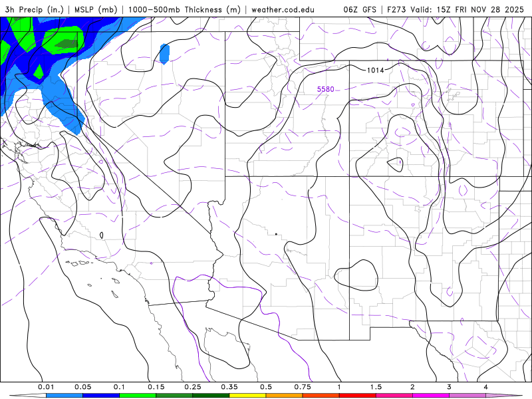Click the weather.cod.edu source text
Viewport: 532px width, 399px height.
click(283, 9)
